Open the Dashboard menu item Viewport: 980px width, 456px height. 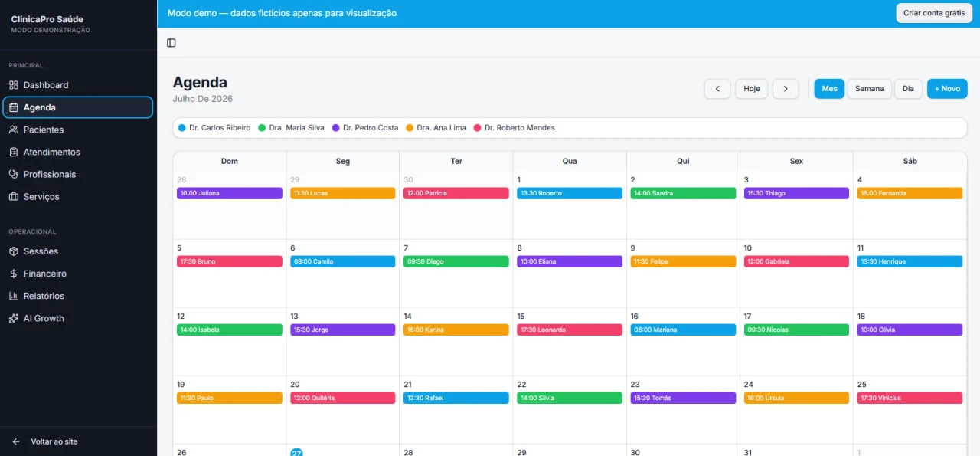click(78, 85)
